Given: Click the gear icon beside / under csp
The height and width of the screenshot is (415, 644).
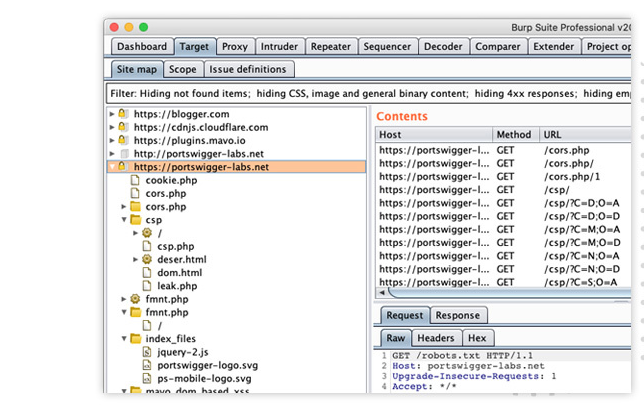Looking at the screenshot, I should coord(147,233).
